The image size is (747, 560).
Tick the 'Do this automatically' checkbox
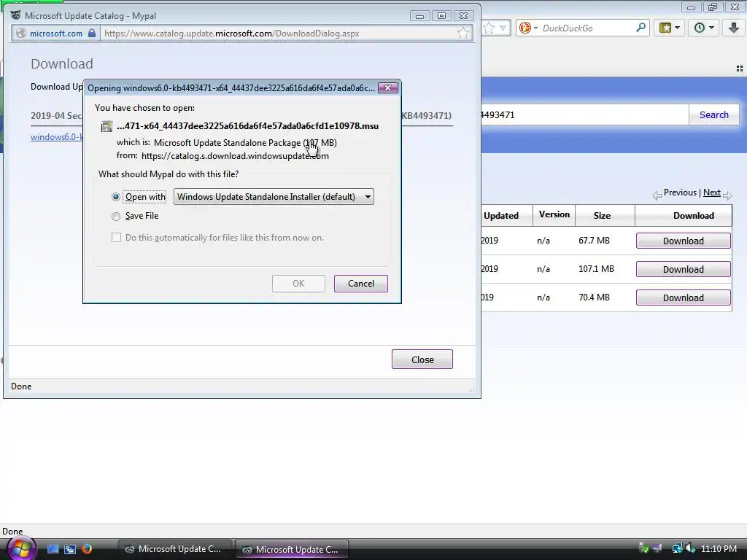[x=116, y=237]
